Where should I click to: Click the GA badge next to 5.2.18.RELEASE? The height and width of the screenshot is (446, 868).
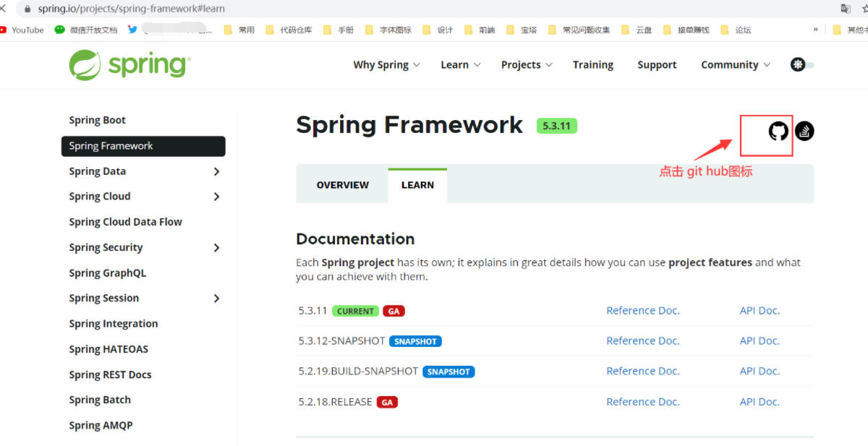388,402
